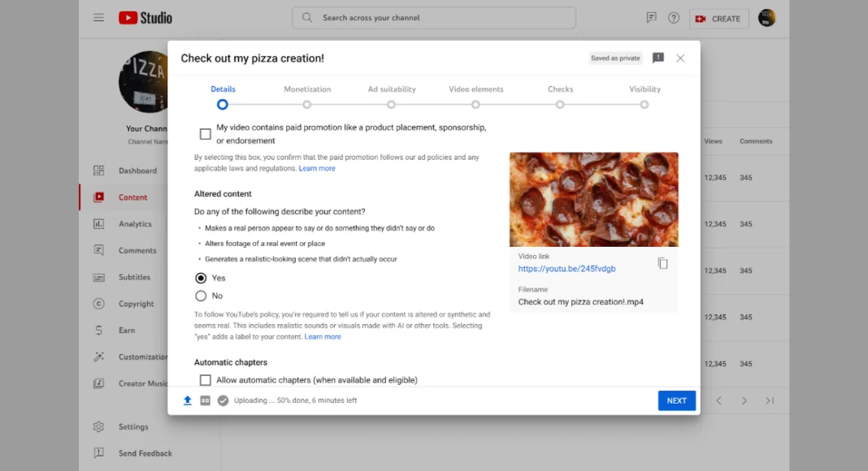Select Yes for altered content
Viewport: 868px width, 471px height.
(x=201, y=278)
